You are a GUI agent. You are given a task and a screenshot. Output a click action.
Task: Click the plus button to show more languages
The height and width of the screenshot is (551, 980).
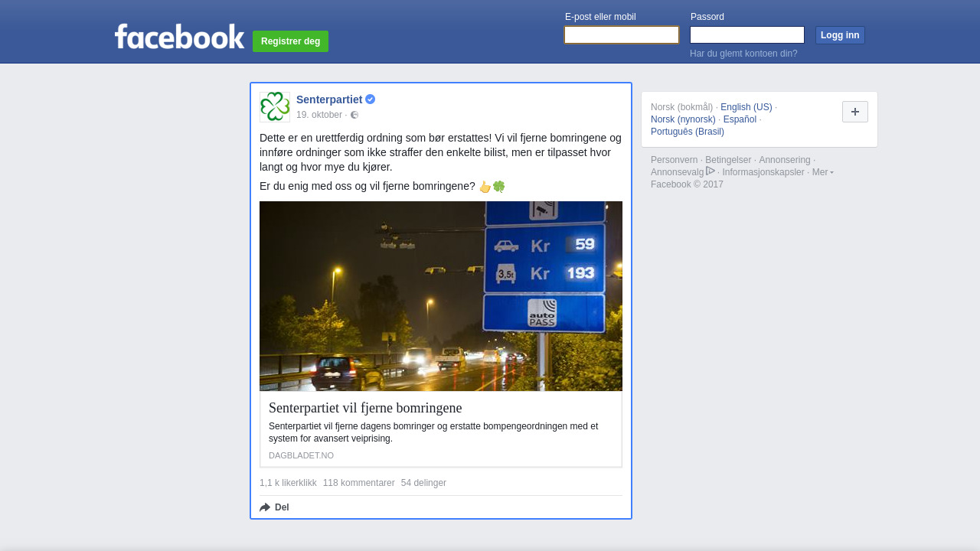[855, 112]
